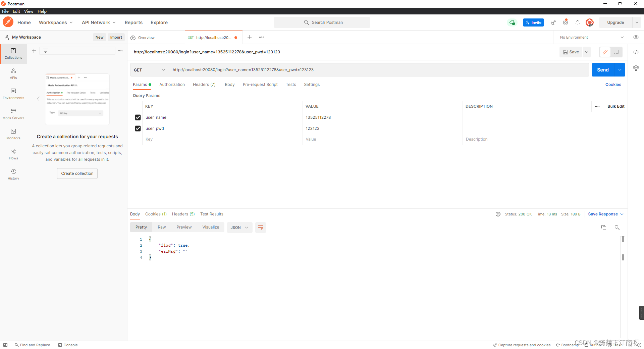Open the Console in the status bar
Image resolution: width=644 pixels, height=349 pixels.
point(68,345)
